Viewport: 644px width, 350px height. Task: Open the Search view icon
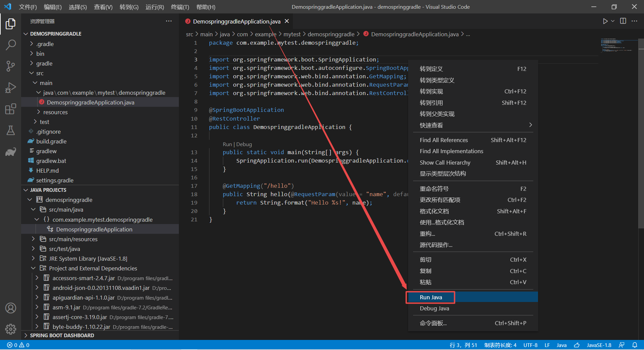coord(10,45)
